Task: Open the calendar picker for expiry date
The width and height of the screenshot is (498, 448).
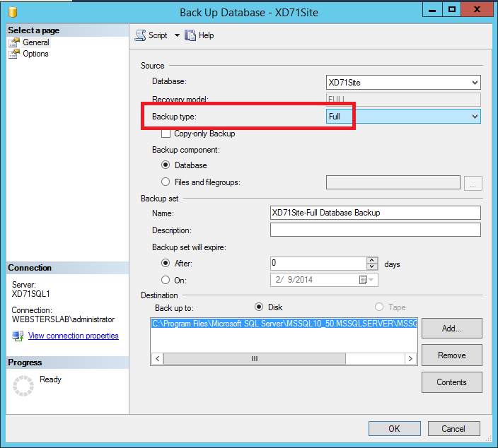Action: [x=364, y=280]
